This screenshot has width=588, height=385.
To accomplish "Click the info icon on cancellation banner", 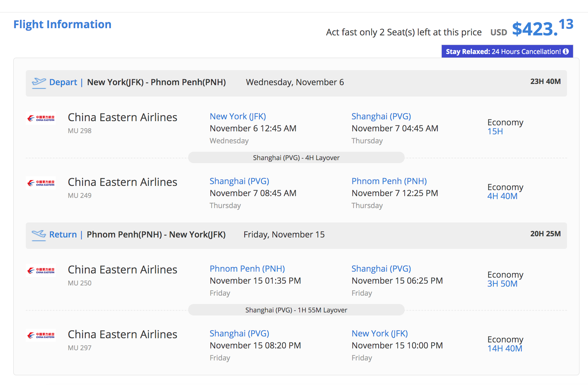I will [566, 51].
